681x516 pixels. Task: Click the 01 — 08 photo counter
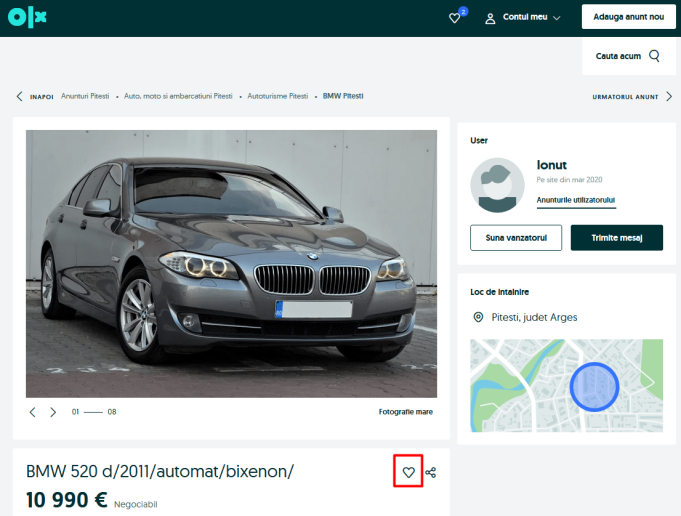click(x=94, y=412)
